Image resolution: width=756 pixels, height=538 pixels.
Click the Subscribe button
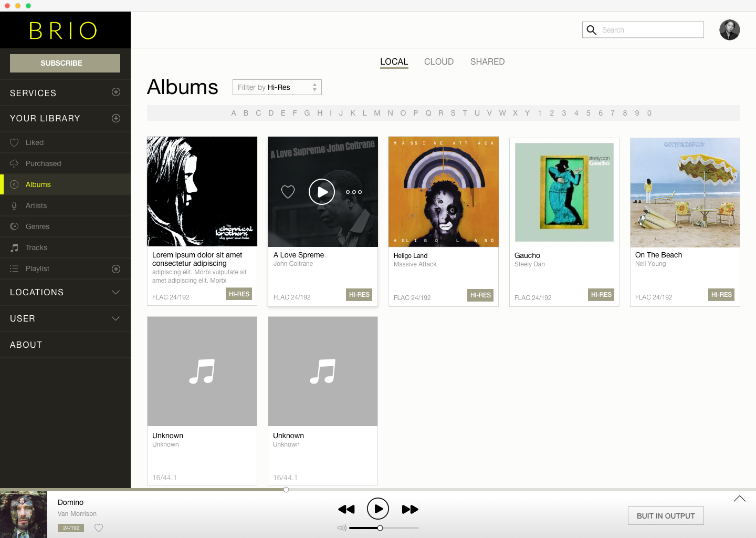pyautogui.click(x=65, y=63)
